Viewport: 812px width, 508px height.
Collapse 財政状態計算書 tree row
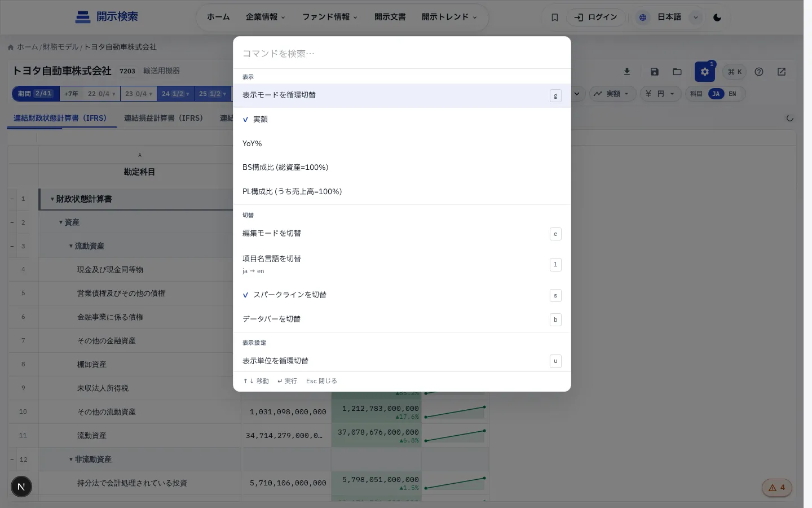52,199
